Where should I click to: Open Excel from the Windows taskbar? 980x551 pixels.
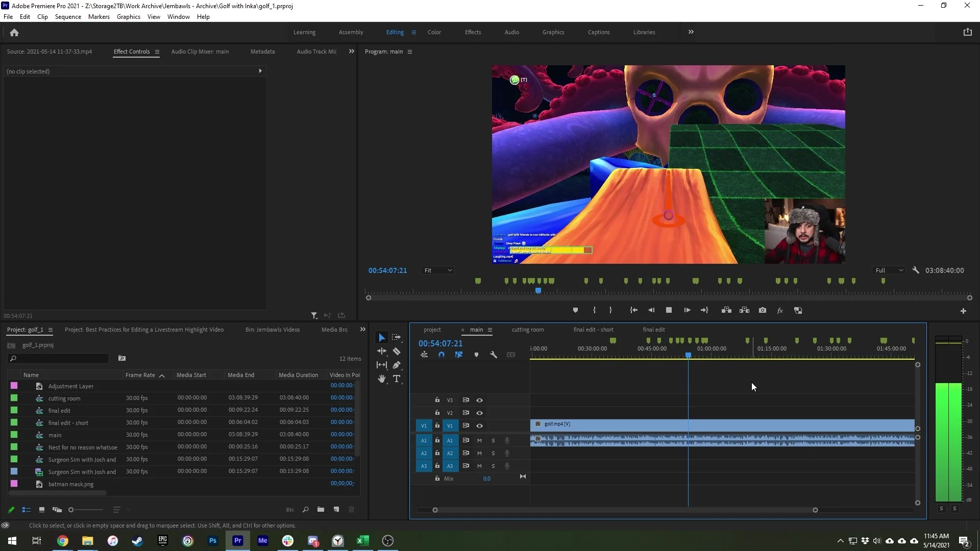click(363, 541)
